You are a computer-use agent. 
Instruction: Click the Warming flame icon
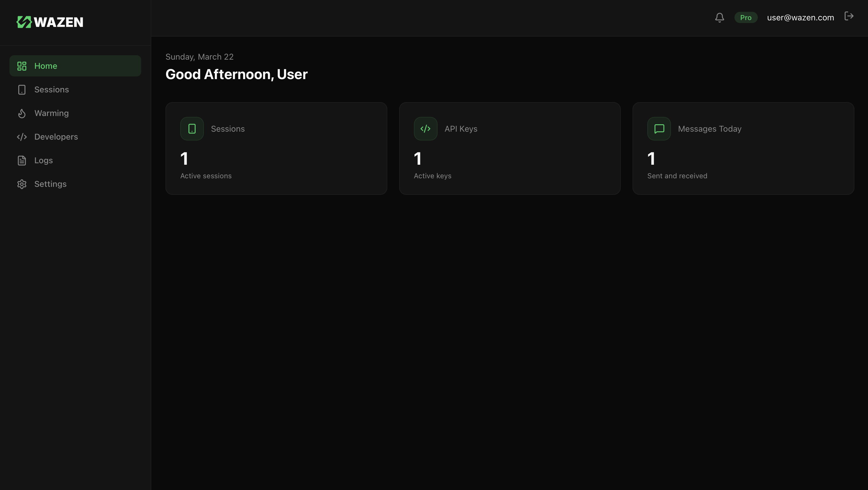click(x=22, y=113)
